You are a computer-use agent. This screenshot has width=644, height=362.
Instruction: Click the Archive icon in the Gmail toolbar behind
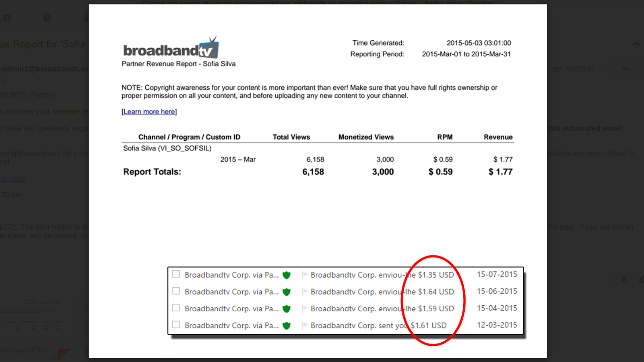click(x=7, y=17)
